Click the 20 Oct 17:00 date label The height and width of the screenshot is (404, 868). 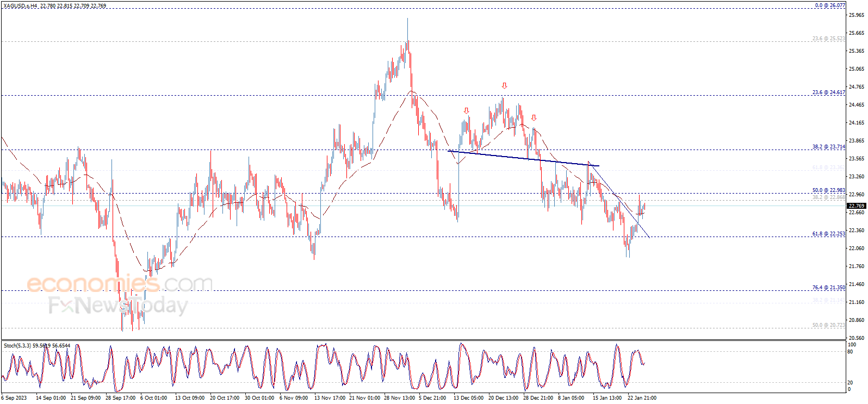tap(225, 398)
